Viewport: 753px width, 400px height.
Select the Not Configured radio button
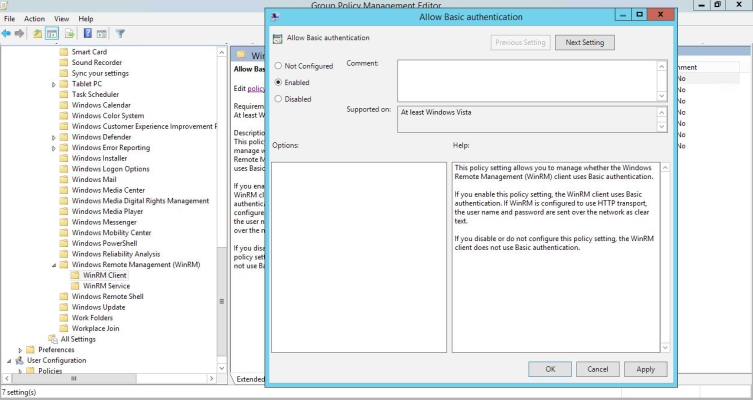tap(278, 66)
